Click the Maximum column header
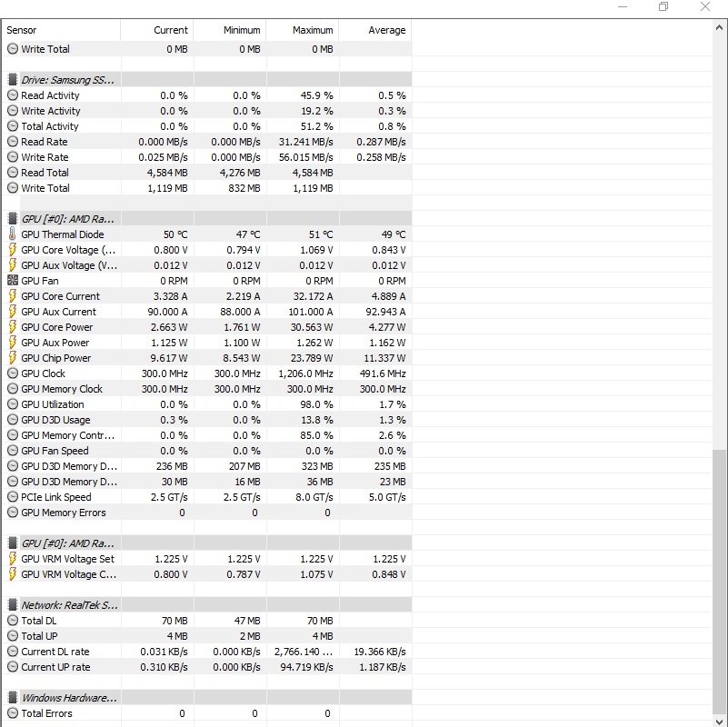728x727 pixels. tap(303, 30)
